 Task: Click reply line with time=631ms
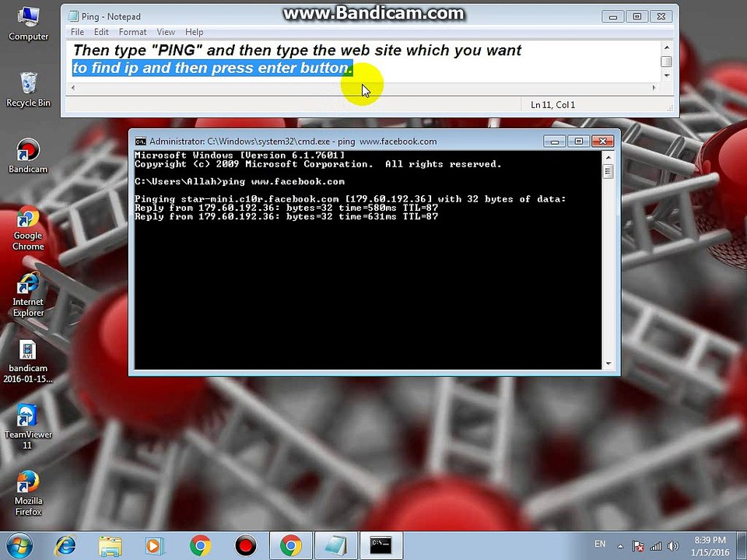click(286, 217)
